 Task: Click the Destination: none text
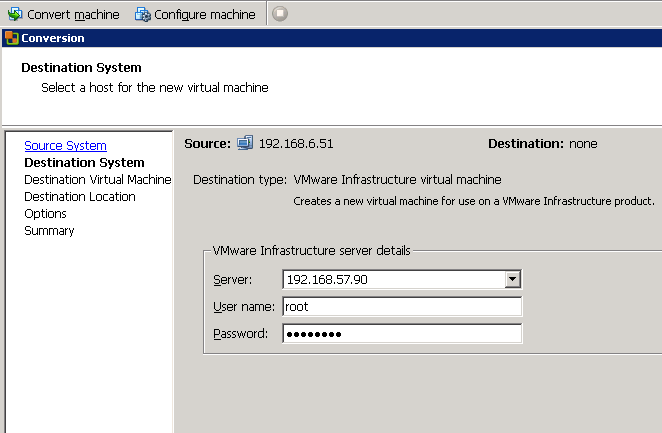coord(543,143)
